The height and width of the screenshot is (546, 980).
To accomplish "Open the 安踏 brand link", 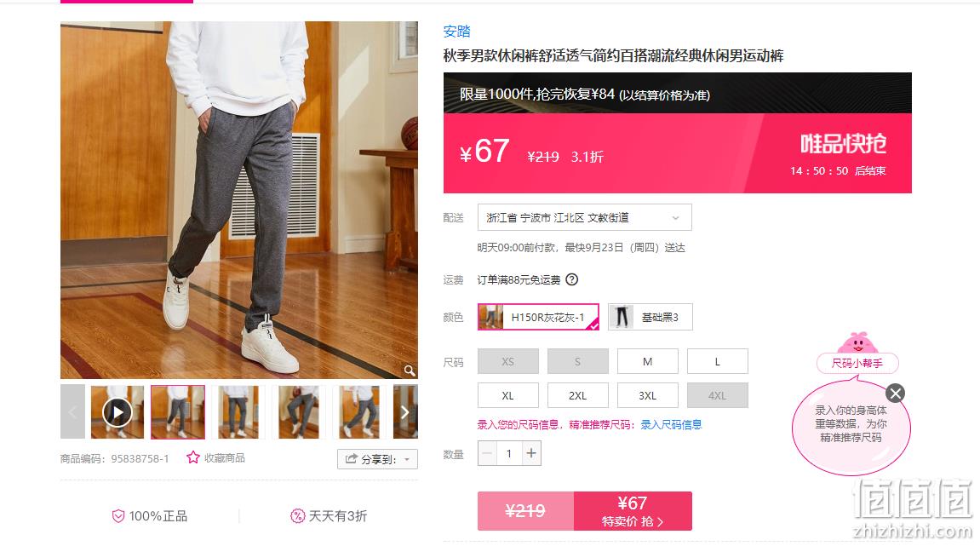I will click(x=456, y=32).
